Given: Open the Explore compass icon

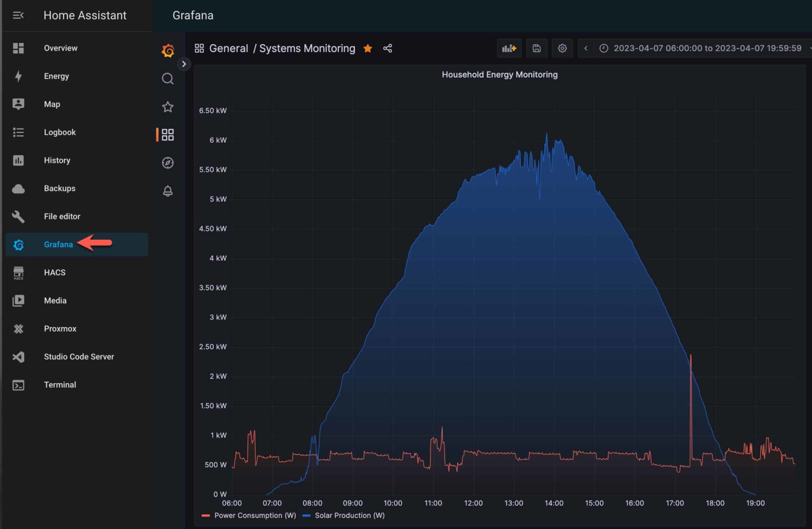Looking at the screenshot, I should 167,163.
